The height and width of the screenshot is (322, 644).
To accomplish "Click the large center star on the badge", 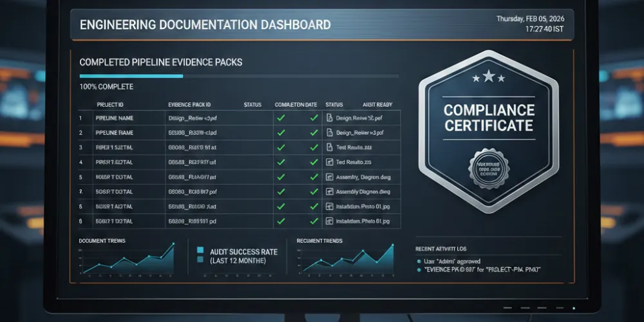I will point(488,75).
